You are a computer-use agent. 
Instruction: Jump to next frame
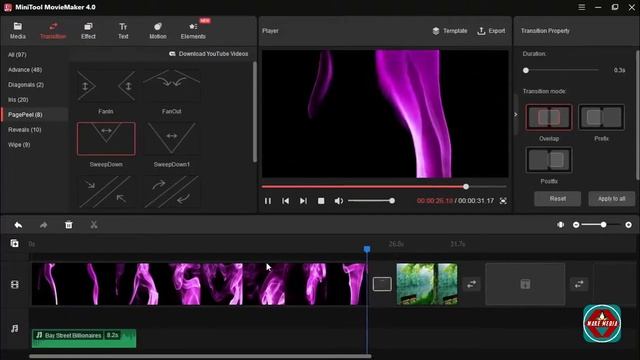[303, 201]
